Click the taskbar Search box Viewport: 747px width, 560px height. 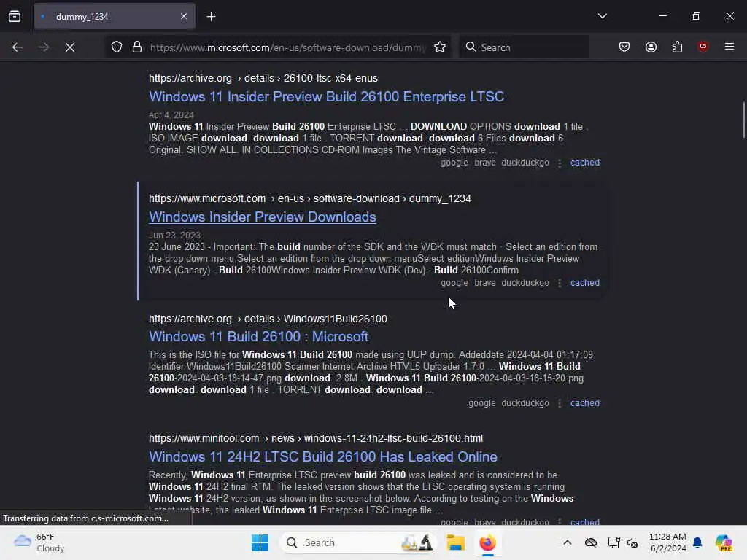(x=358, y=542)
